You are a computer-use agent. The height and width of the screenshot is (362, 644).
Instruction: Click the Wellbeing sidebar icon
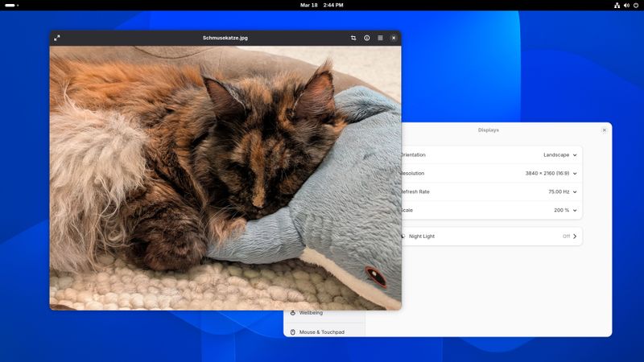click(x=293, y=313)
